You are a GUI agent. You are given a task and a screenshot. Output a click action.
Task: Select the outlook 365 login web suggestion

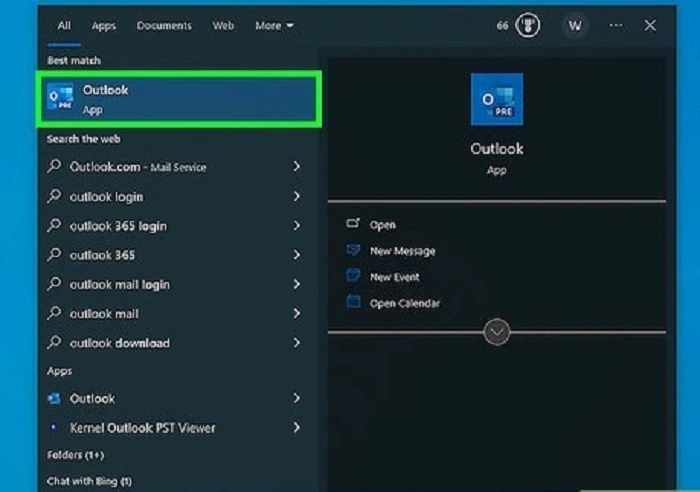point(118,226)
